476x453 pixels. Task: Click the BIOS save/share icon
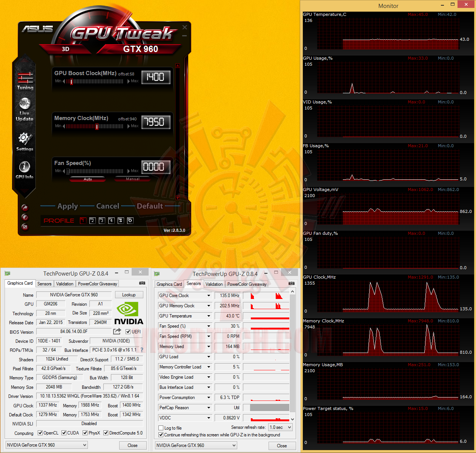click(117, 331)
